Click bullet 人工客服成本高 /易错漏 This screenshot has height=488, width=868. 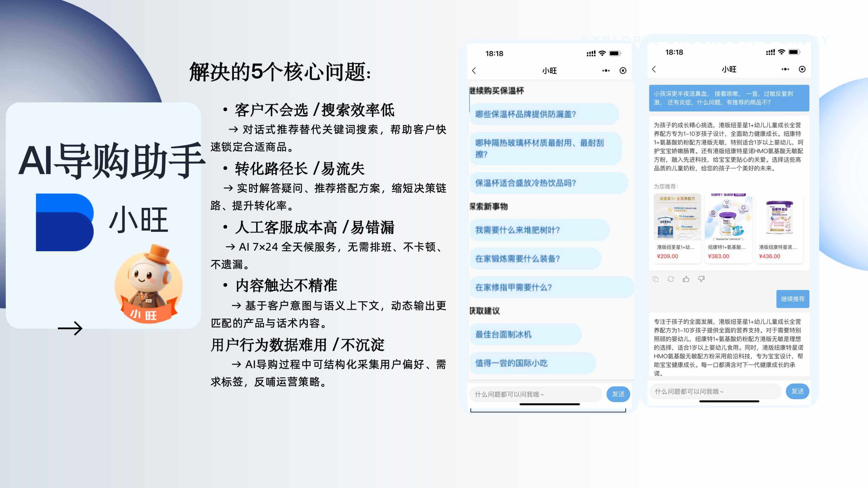tap(314, 227)
